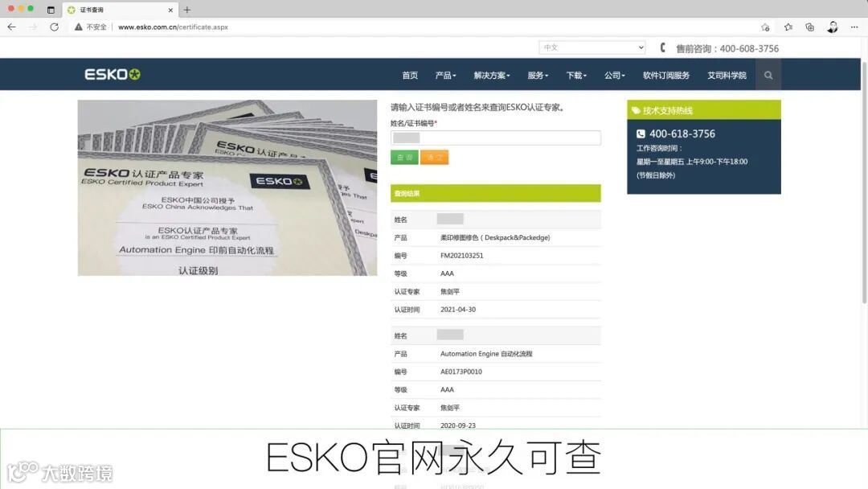Viewport: 868px width, 489px height.
Task: Click the support hotline 400-618-3756
Action: tap(682, 134)
